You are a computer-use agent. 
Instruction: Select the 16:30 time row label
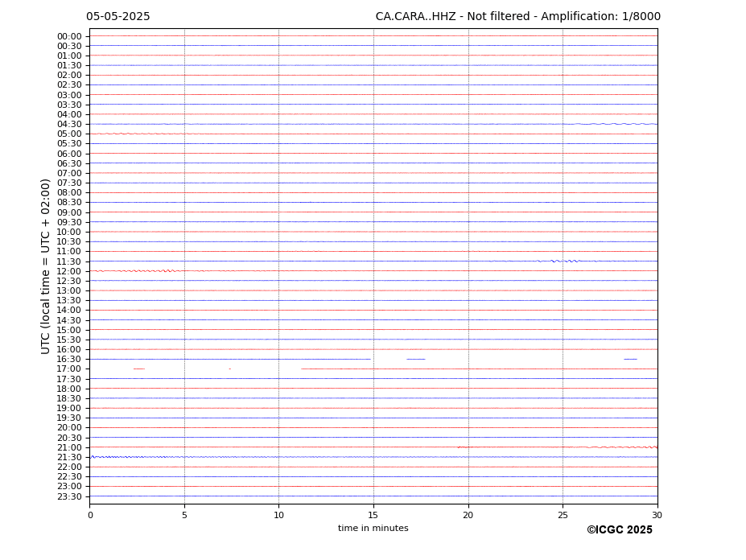(x=69, y=359)
